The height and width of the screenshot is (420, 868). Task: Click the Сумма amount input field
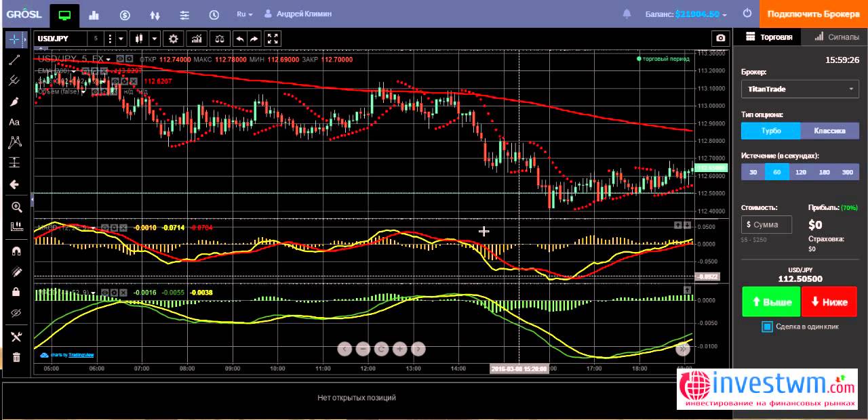click(x=766, y=224)
